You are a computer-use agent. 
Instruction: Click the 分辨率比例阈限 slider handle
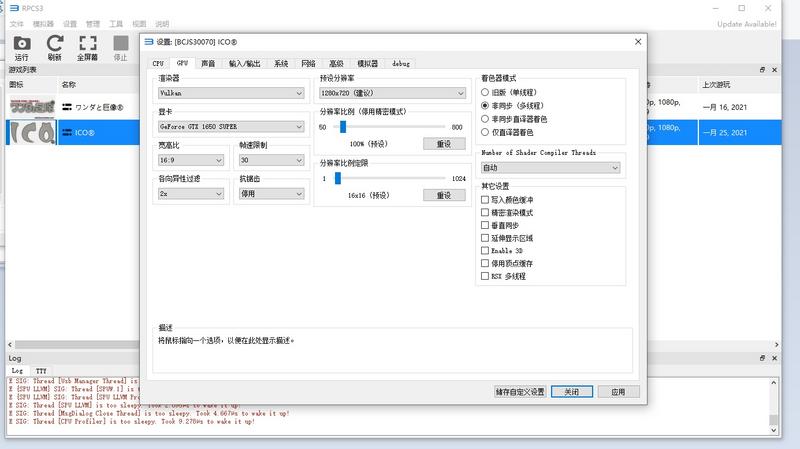click(338, 178)
